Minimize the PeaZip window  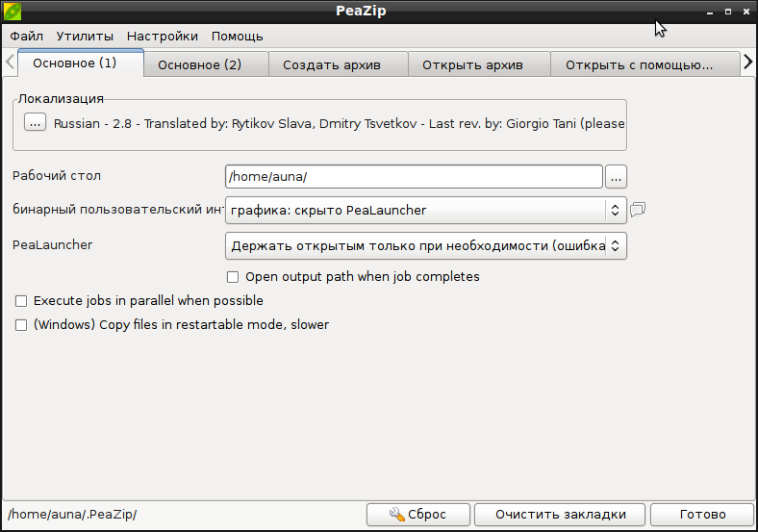tap(710, 12)
